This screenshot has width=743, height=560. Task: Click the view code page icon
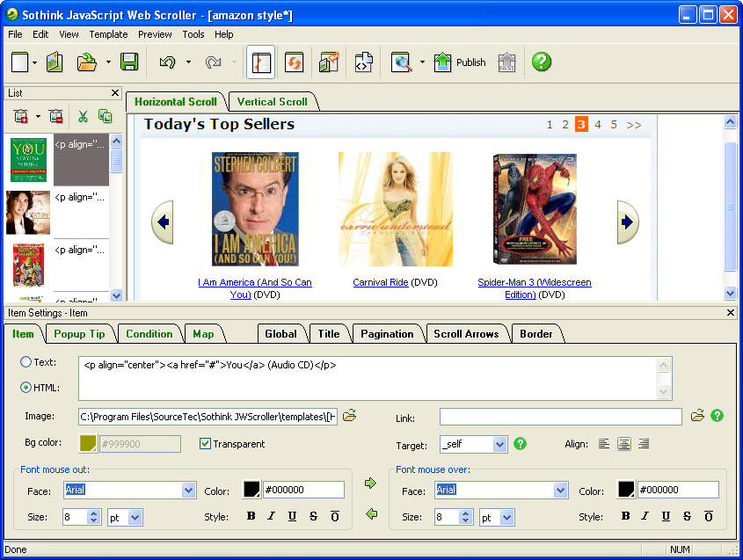(x=363, y=62)
